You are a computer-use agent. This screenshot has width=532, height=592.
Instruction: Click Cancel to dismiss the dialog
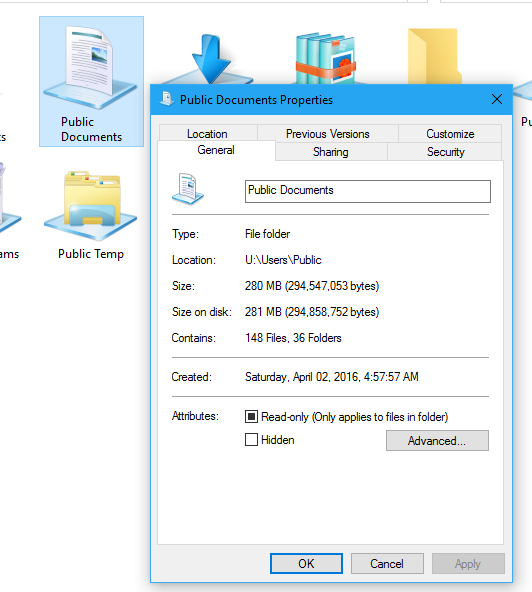[x=387, y=564]
